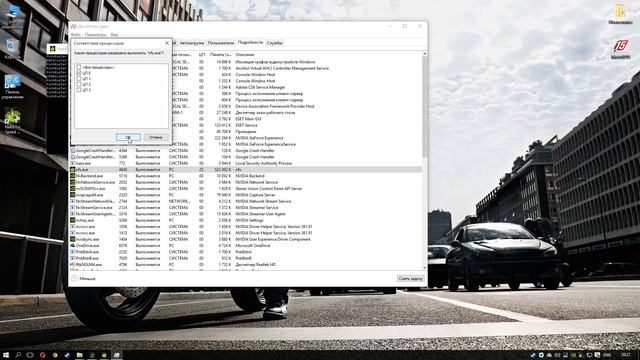Click the nfs.exe process icon
Viewport: 640px width, 360px height.
click(x=73, y=169)
